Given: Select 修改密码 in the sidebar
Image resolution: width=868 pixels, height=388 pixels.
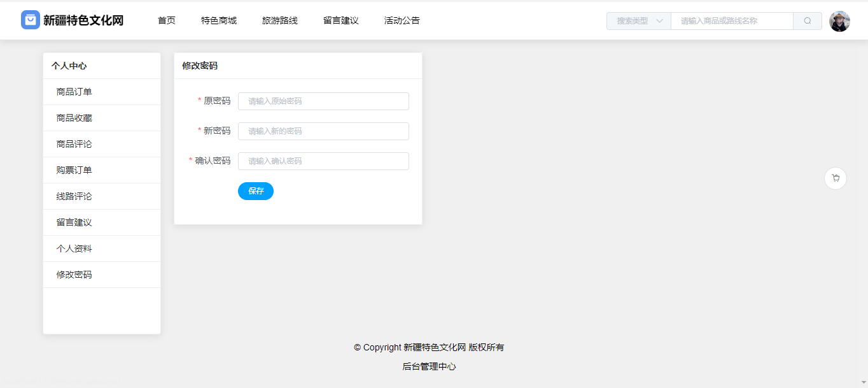Looking at the screenshot, I should point(102,275).
